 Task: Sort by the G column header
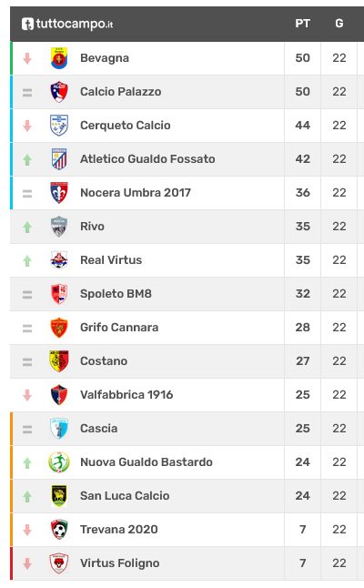339,24
